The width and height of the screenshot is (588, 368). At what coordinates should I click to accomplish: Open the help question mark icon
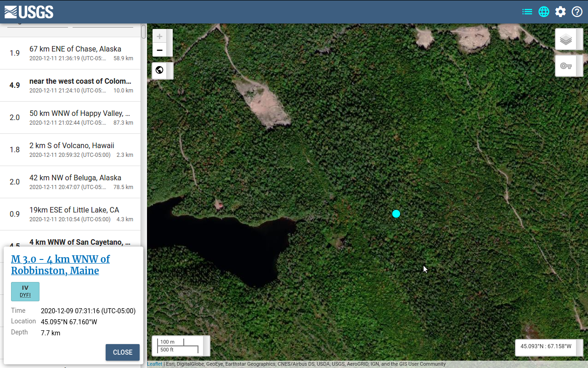(x=577, y=12)
